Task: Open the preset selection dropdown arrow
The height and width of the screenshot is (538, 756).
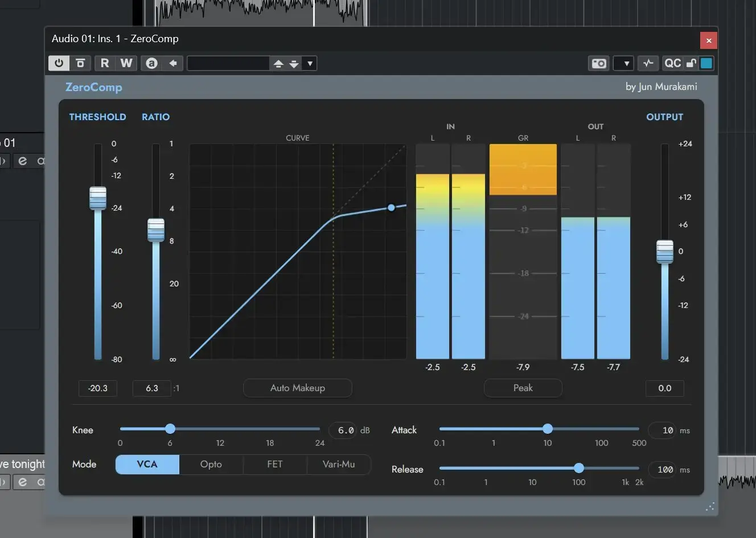Action: pyautogui.click(x=309, y=63)
